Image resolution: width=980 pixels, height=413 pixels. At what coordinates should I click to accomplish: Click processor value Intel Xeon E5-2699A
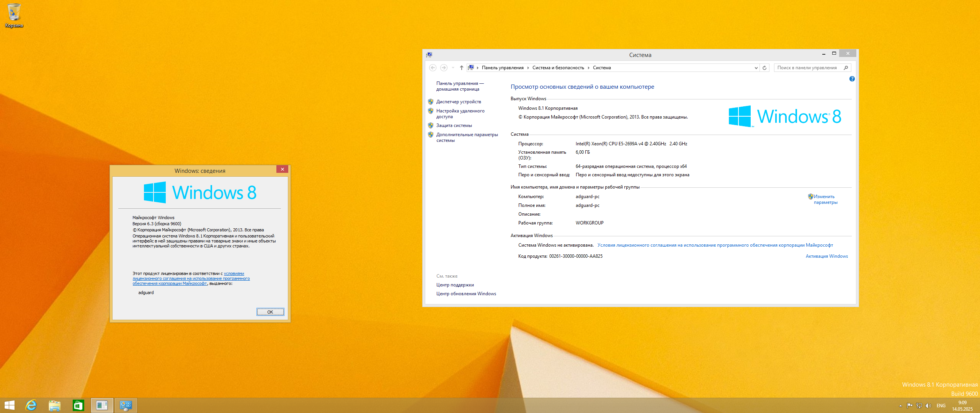click(x=631, y=144)
